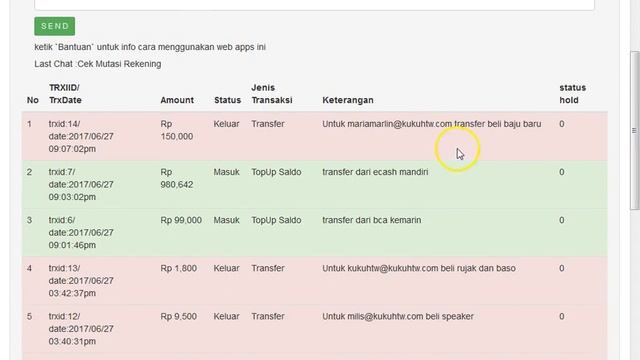
Task: Click 'Transfer' type in the trxid:12 row
Action: 268,316
